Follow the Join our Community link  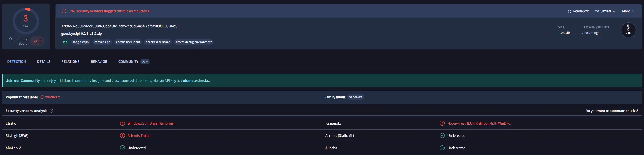click(x=23, y=81)
